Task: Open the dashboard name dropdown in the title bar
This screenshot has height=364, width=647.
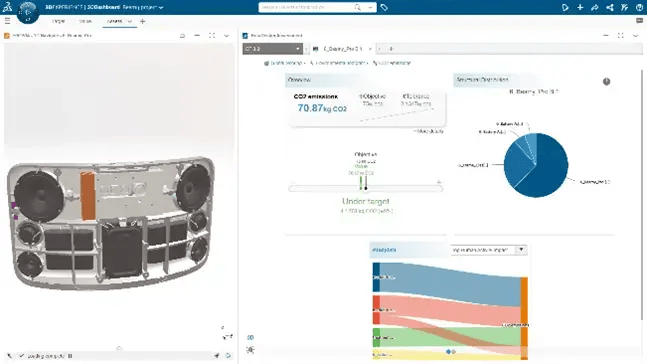Action: pyautogui.click(x=161, y=7)
